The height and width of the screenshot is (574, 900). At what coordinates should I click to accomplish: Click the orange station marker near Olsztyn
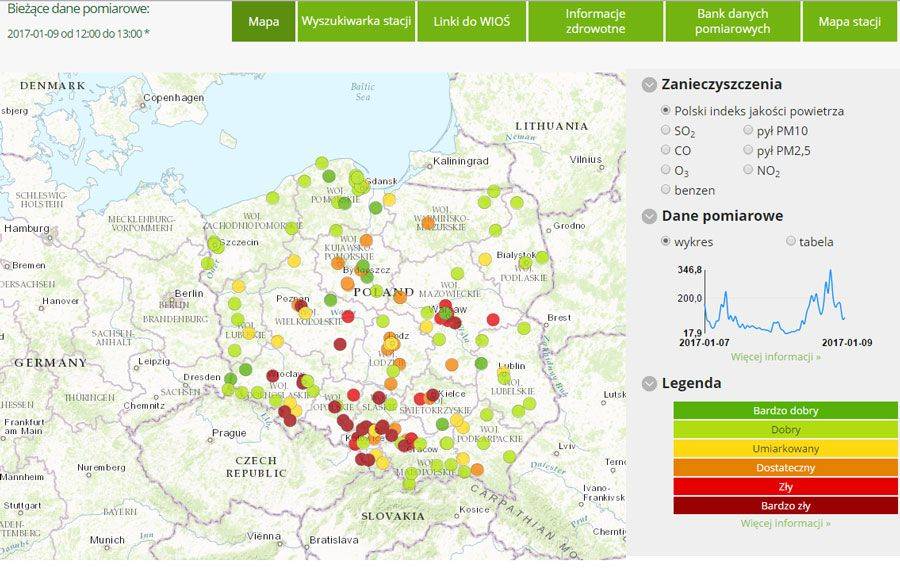[x=428, y=223]
